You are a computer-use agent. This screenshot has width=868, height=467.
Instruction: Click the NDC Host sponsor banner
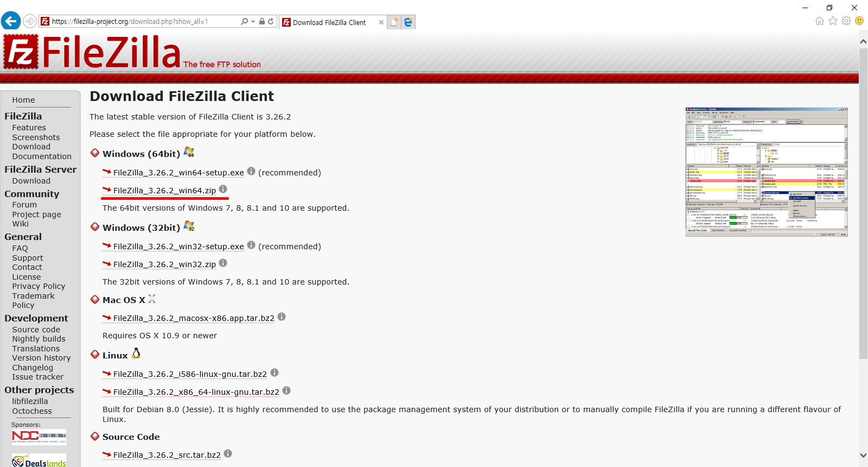(39, 437)
